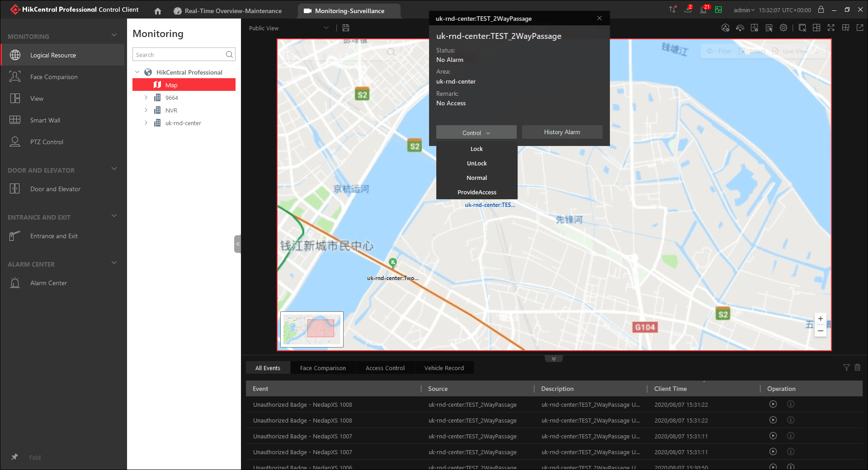Image resolution: width=868 pixels, height=470 pixels.
Task: Enter full screen with the expand arrows icon
Action: [831, 28]
